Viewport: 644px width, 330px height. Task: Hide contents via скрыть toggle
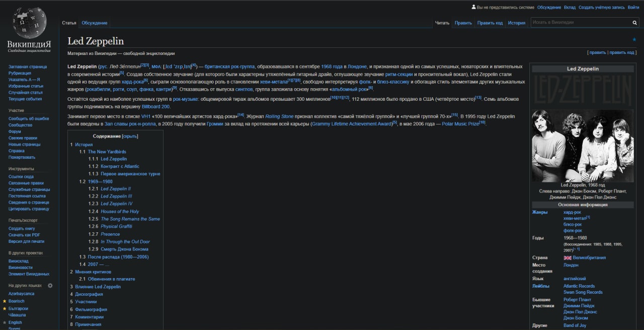[x=130, y=136]
